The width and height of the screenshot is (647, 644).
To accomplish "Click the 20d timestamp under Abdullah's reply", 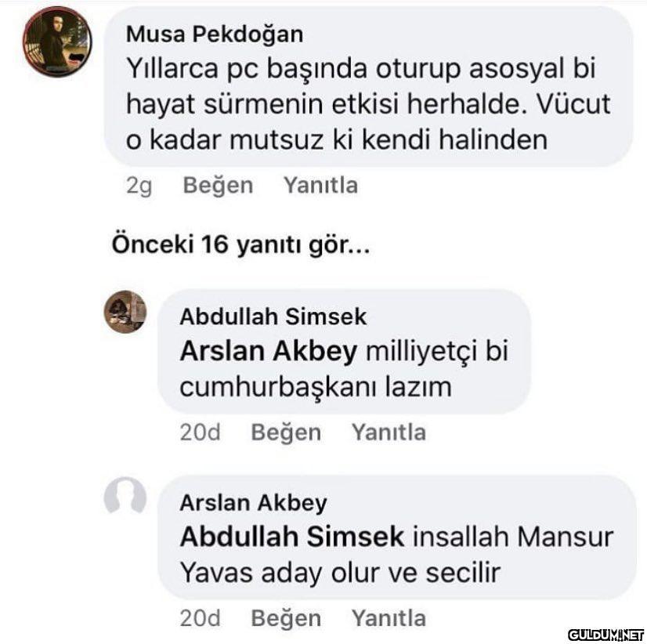I will pos(200,432).
